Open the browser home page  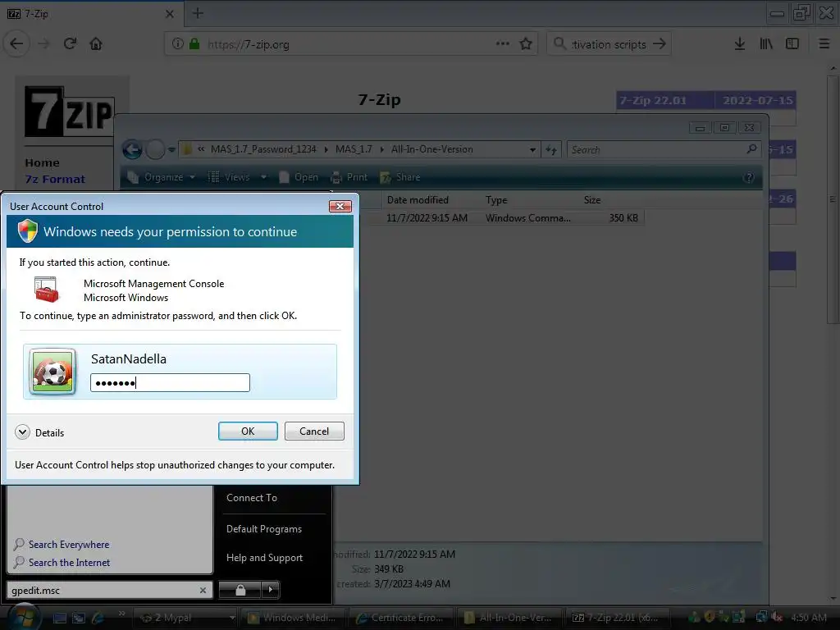[x=96, y=44]
